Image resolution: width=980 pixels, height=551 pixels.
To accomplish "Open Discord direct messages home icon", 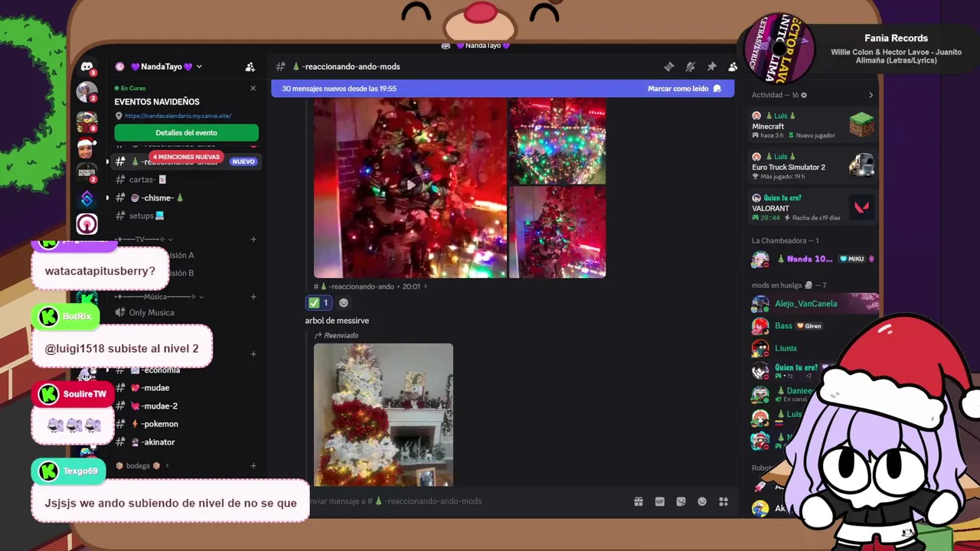I will click(87, 67).
